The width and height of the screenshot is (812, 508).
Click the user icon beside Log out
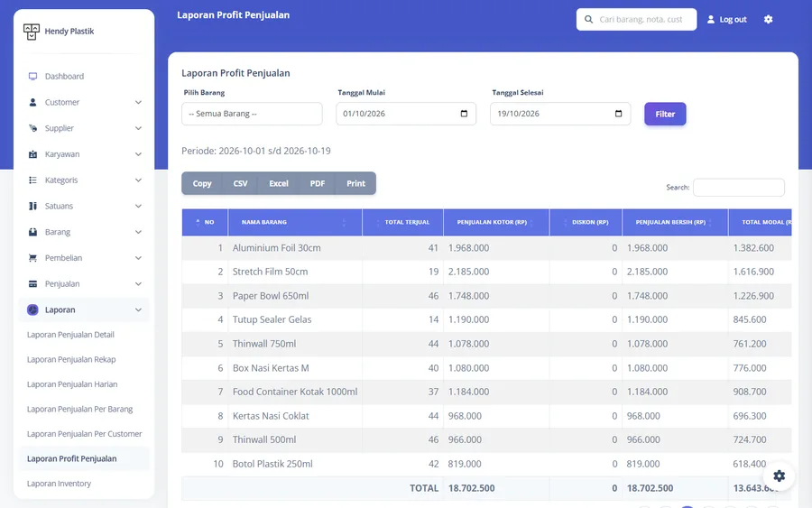tap(711, 19)
